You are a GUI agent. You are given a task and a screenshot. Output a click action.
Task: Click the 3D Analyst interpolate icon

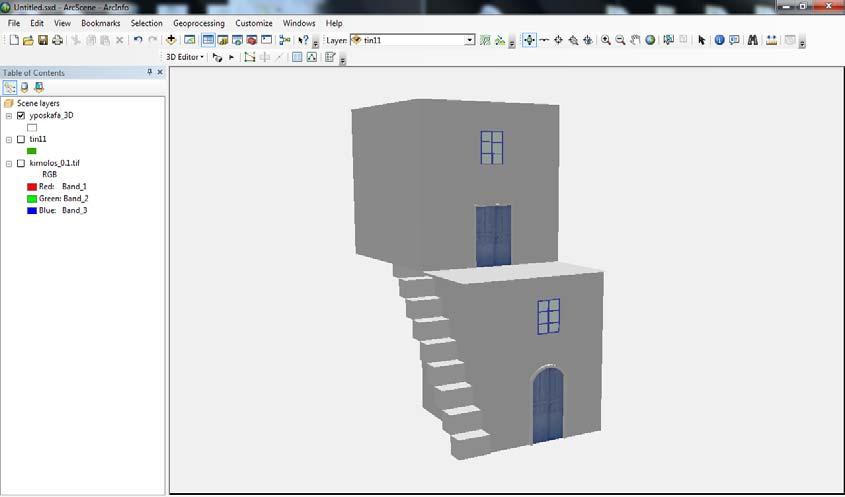[x=485, y=40]
